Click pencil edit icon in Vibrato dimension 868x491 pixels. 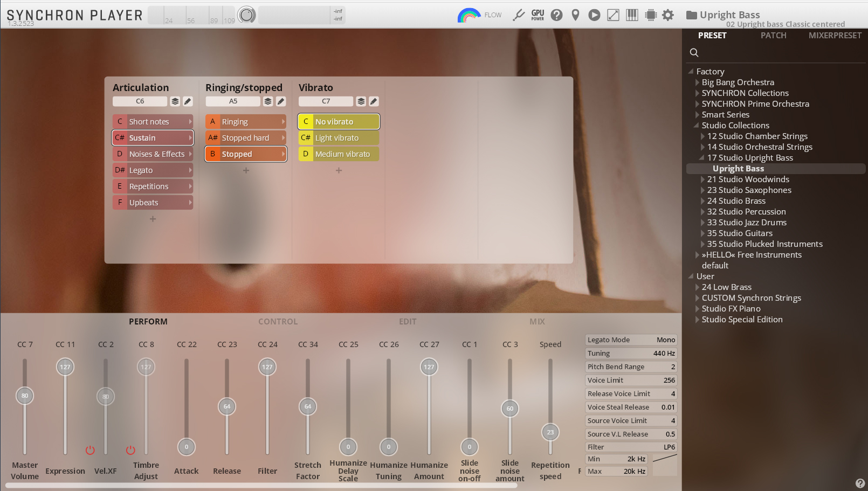coord(374,101)
